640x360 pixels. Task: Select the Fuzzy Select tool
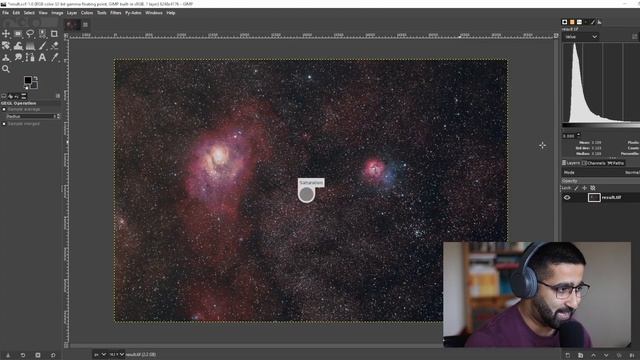(42, 33)
